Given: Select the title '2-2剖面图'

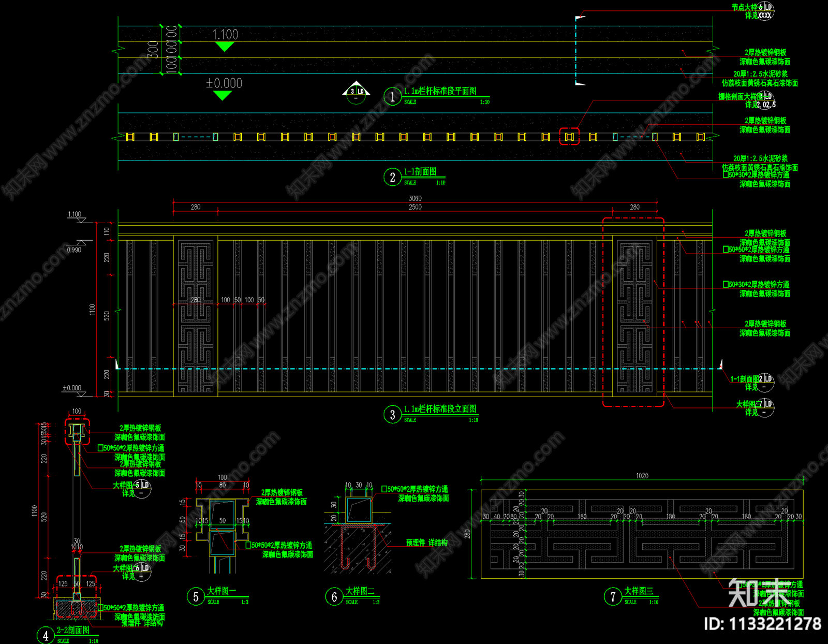Looking at the screenshot, I should tap(73, 630).
